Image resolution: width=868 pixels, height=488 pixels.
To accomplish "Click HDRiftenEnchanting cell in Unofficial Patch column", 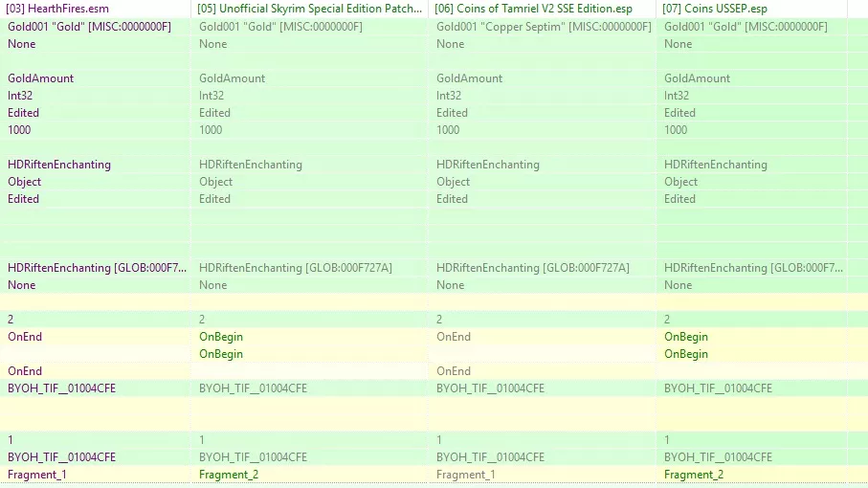I will point(250,165).
